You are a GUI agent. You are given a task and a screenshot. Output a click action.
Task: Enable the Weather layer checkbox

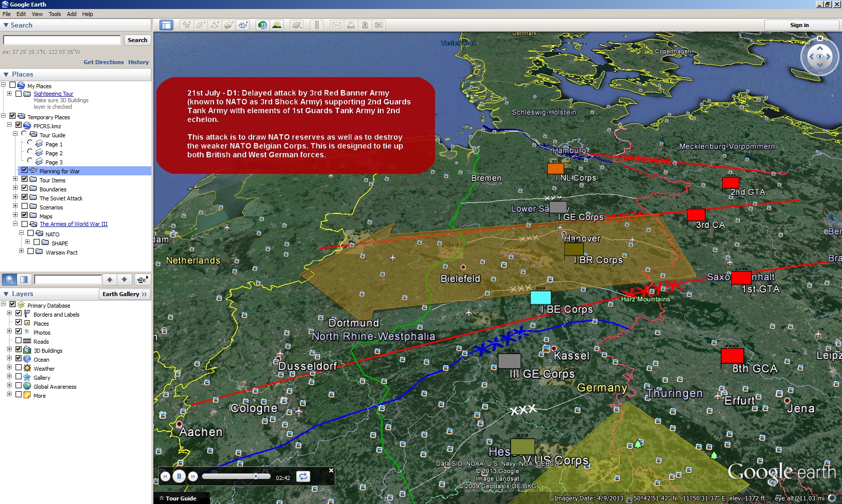pos(19,368)
